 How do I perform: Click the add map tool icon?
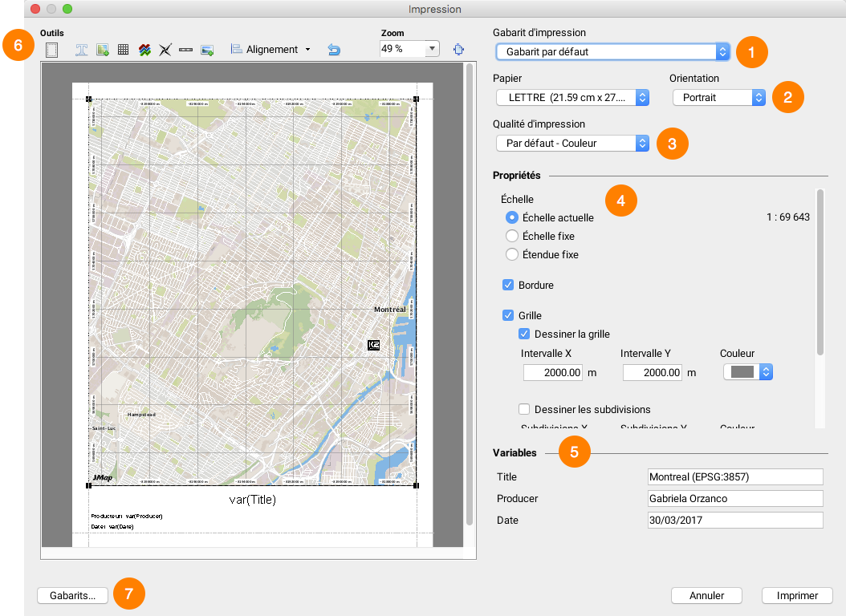pyautogui.click(x=102, y=50)
